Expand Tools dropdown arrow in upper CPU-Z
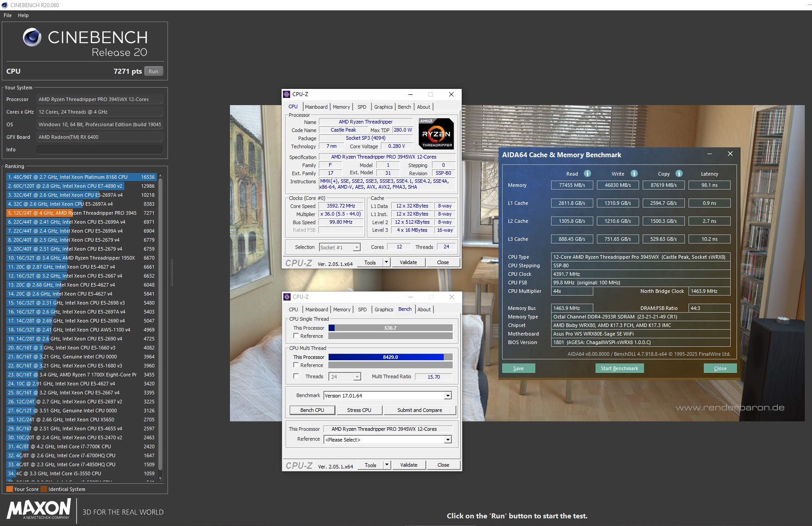The image size is (812, 526). coord(386,262)
